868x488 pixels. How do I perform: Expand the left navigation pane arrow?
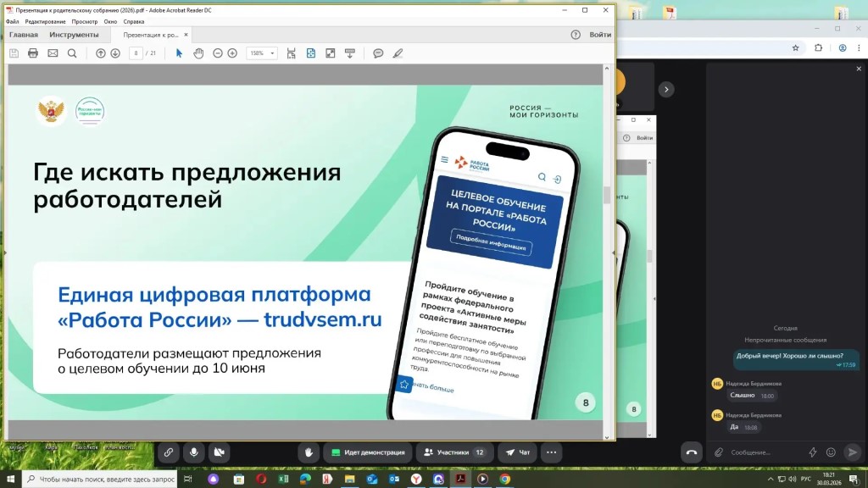point(6,252)
